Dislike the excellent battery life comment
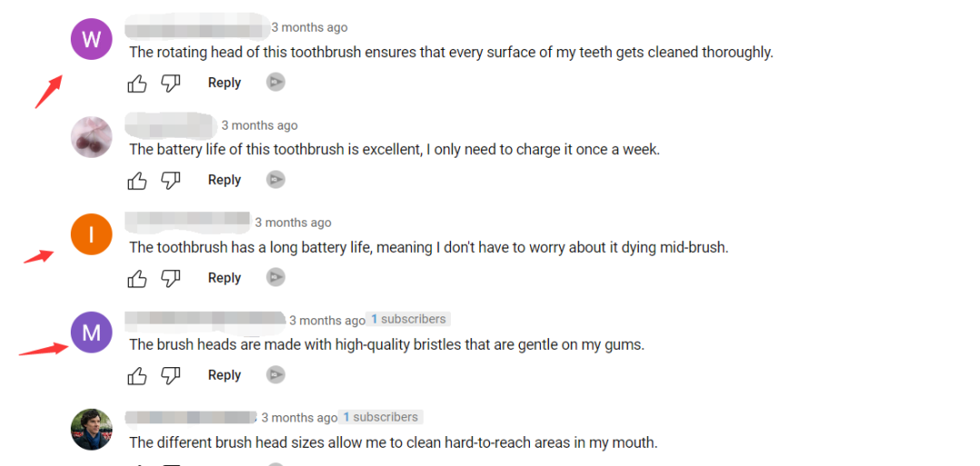 171,180
